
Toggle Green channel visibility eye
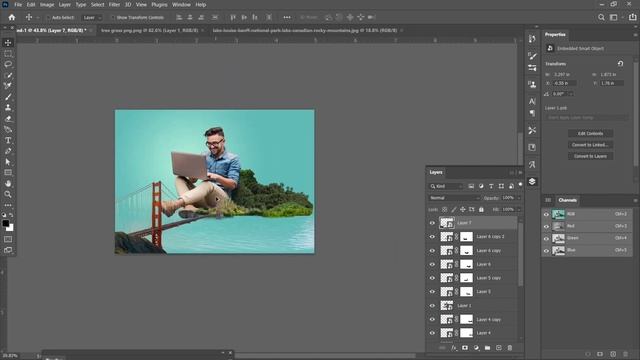coord(547,238)
